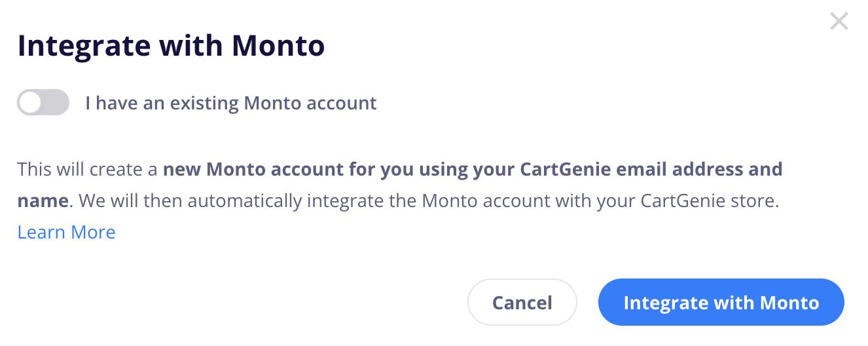This screenshot has height=346, width=868.
Task: Click the 'Integrate with Monto' dialog heading
Action: point(171,46)
